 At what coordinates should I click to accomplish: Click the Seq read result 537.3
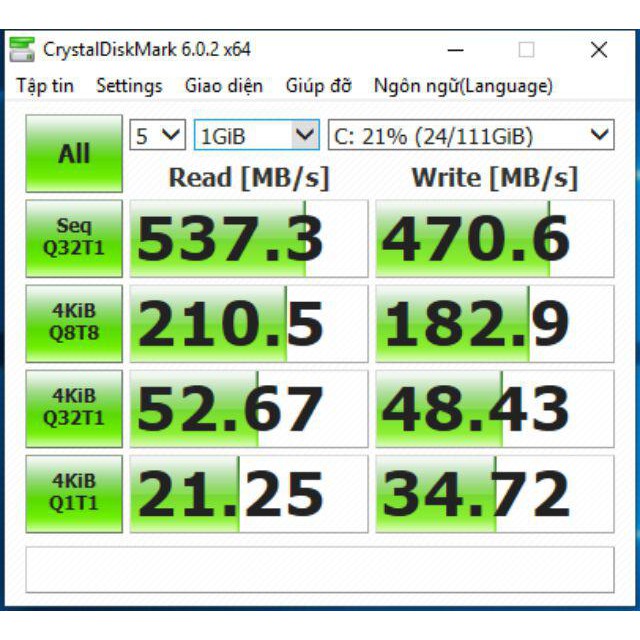coord(249,239)
